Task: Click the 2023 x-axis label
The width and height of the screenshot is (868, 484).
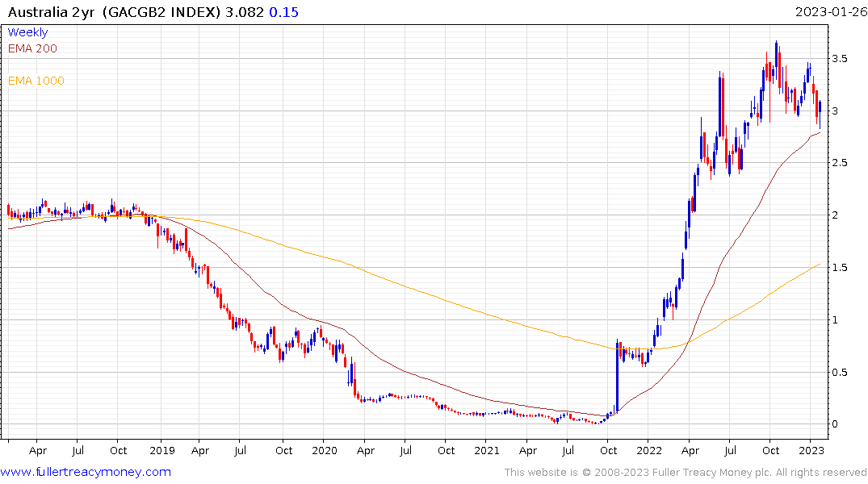Action: tap(811, 450)
